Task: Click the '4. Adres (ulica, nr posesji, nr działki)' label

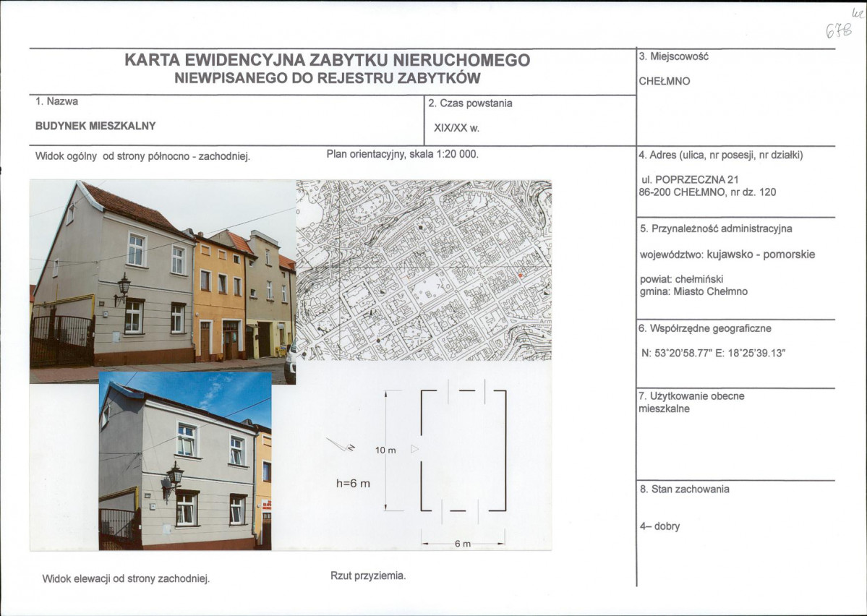Action: click(x=720, y=155)
